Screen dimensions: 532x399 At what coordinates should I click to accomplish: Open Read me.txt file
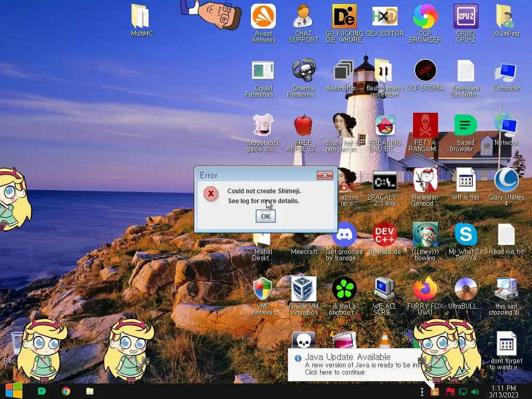point(506,240)
